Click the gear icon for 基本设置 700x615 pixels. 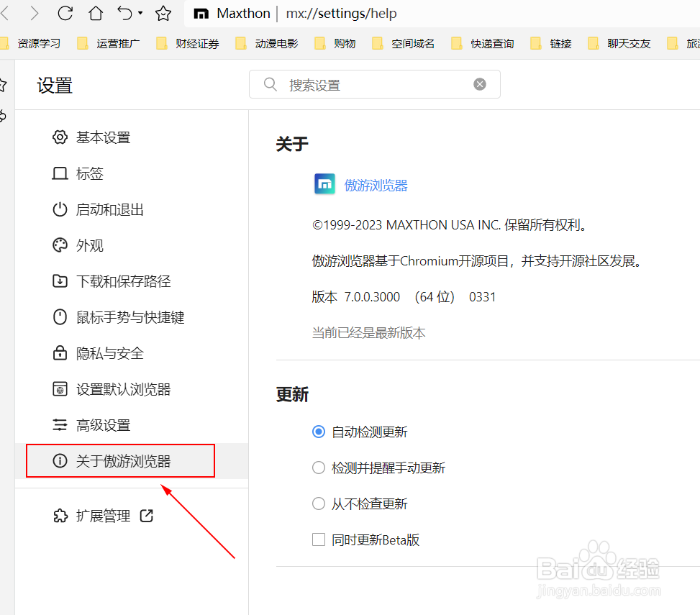tap(60, 137)
